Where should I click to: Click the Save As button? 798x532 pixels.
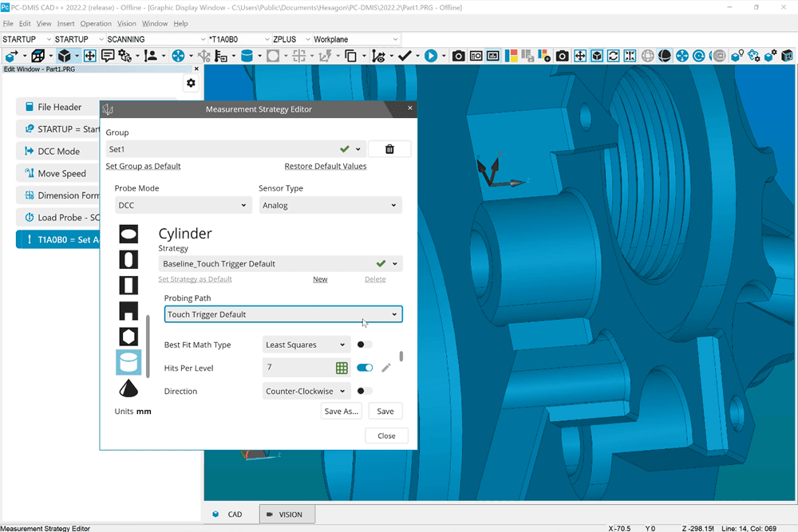point(341,411)
